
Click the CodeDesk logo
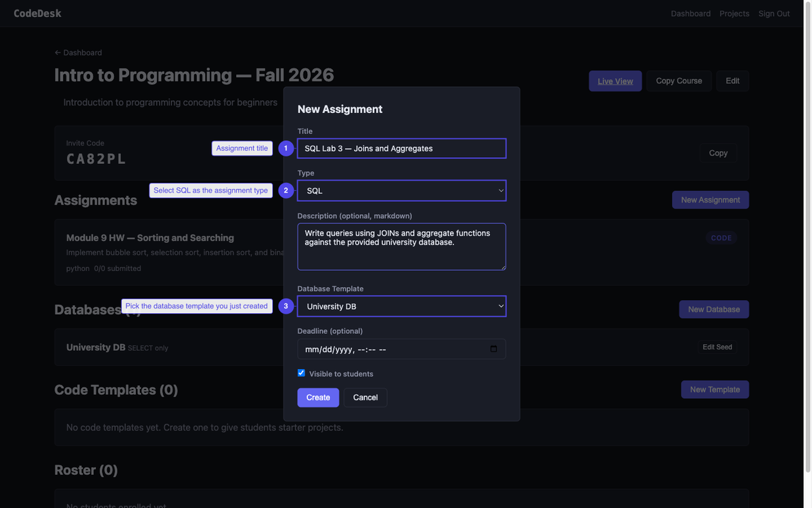click(37, 14)
